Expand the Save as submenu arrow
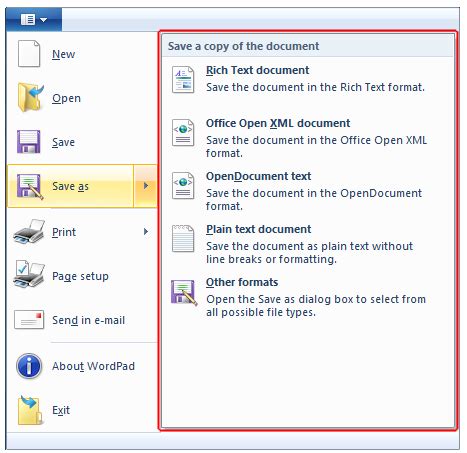This screenshot has width=467, height=453. tap(145, 186)
